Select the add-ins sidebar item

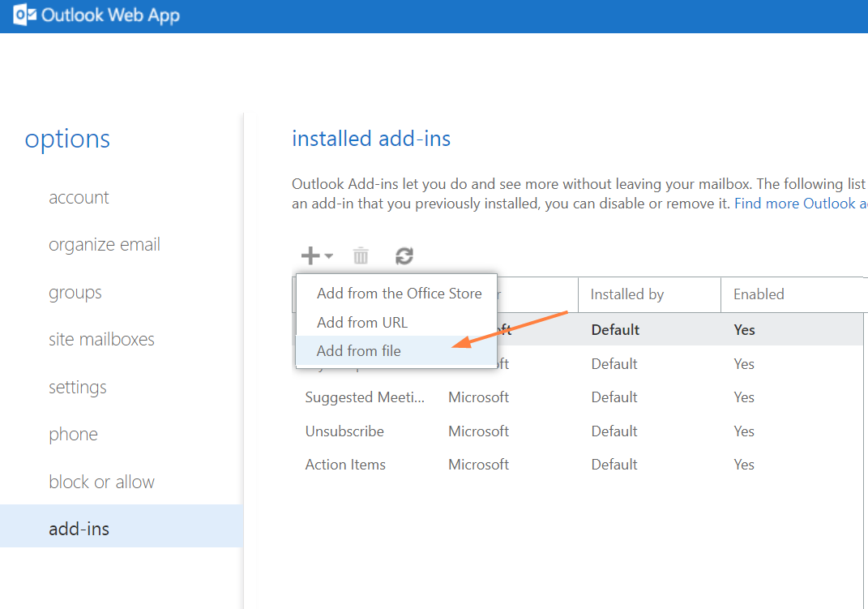pyautogui.click(x=122, y=526)
